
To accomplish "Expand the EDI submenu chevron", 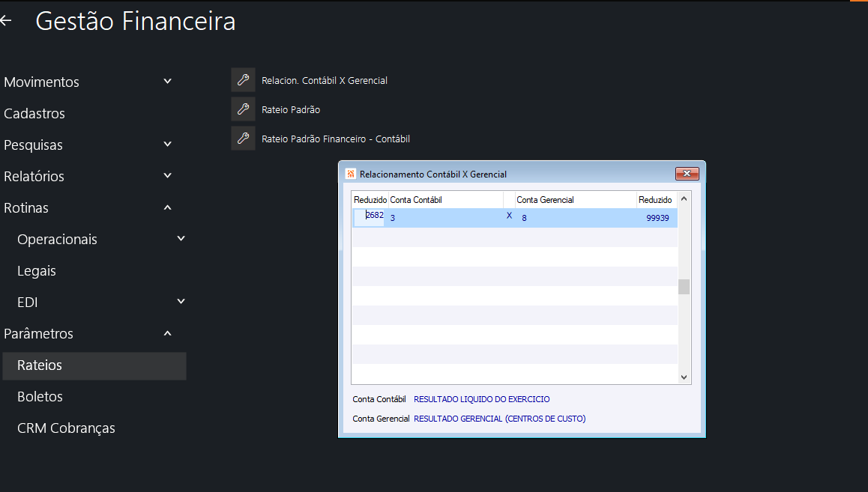I will (x=181, y=302).
